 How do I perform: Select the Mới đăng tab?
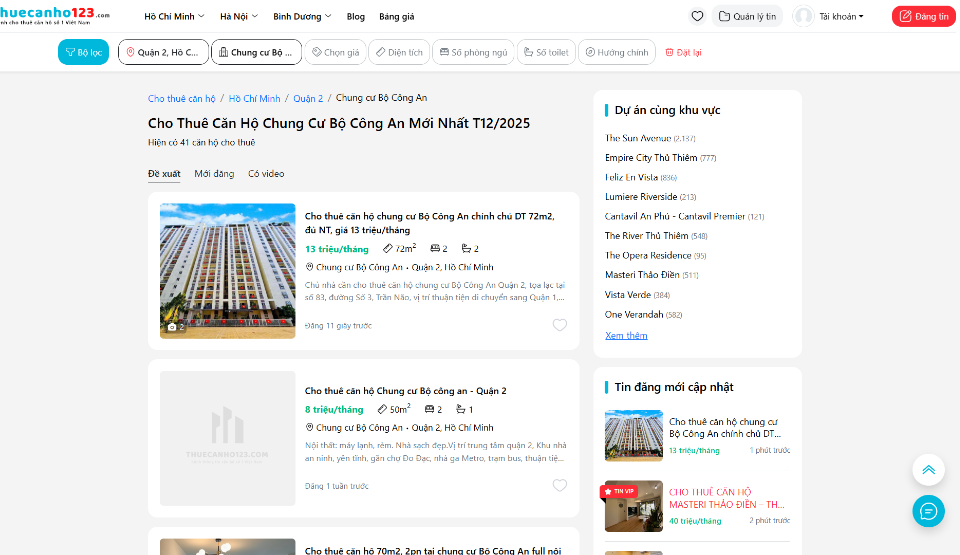[x=214, y=174]
